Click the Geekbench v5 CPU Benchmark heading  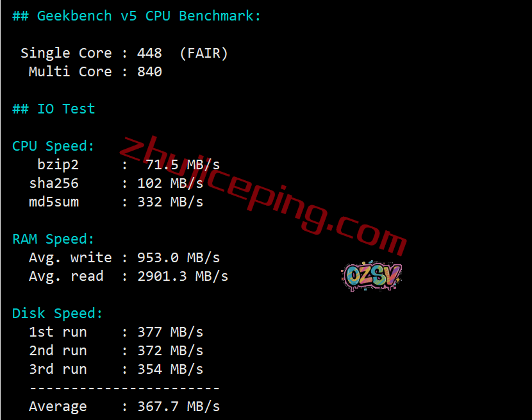pyautogui.click(x=137, y=16)
